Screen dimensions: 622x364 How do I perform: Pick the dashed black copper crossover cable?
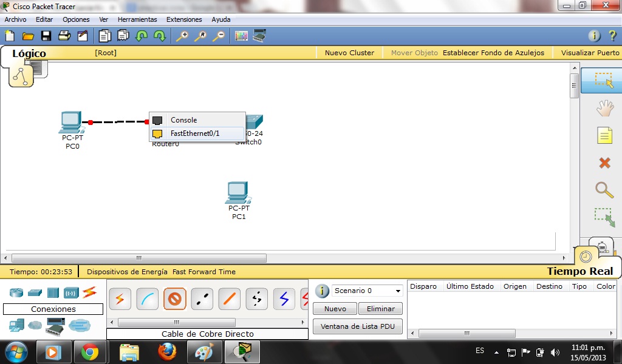pyautogui.click(x=202, y=299)
